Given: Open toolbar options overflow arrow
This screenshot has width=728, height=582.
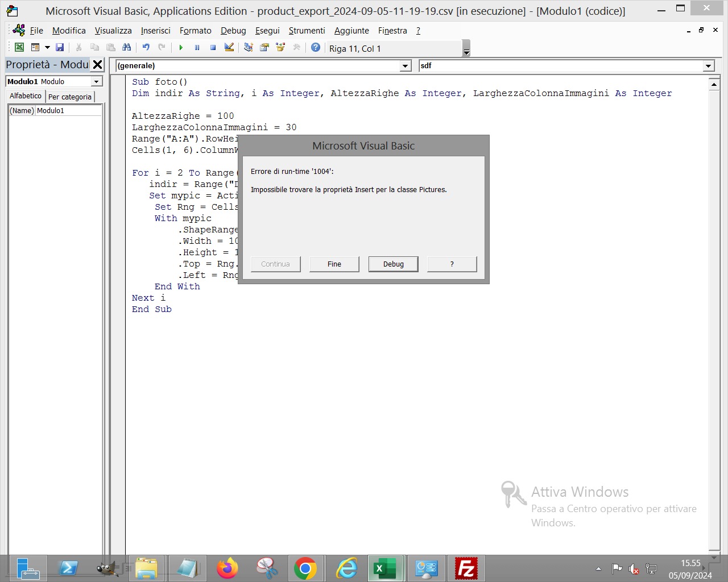Looking at the screenshot, I should tap(466, 48).
